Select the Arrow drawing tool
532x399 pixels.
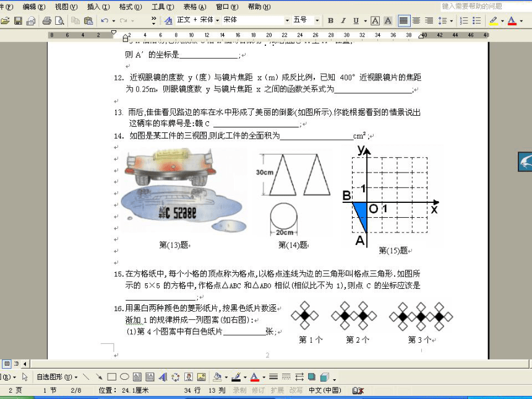99,377
